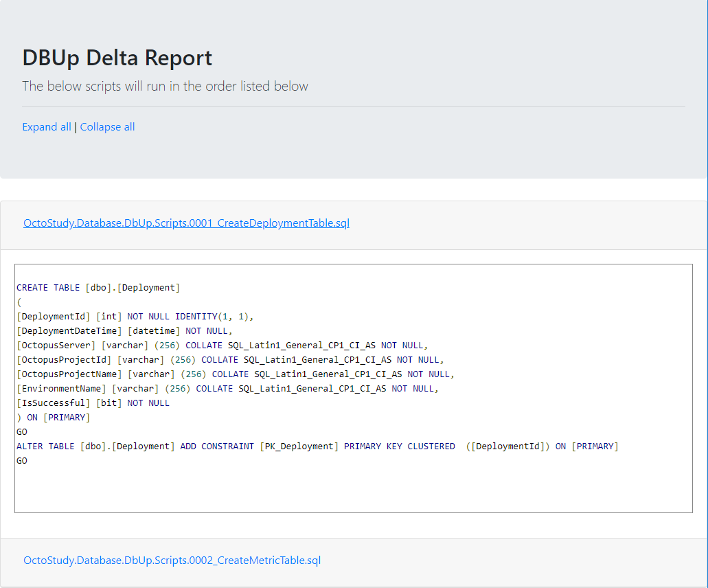This screenshot has width=708, height=588.
Task: Click the last GO statement
Action: click(22, 461)
